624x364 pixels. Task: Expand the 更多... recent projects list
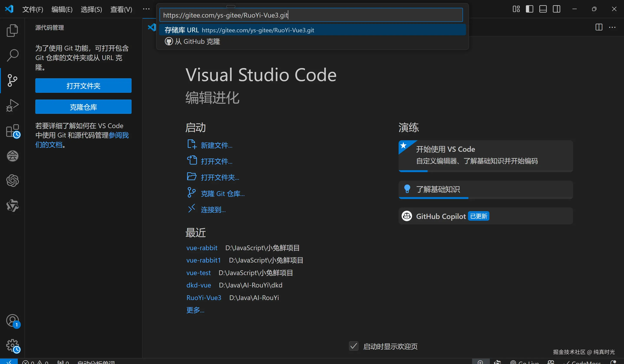[195, 310]
